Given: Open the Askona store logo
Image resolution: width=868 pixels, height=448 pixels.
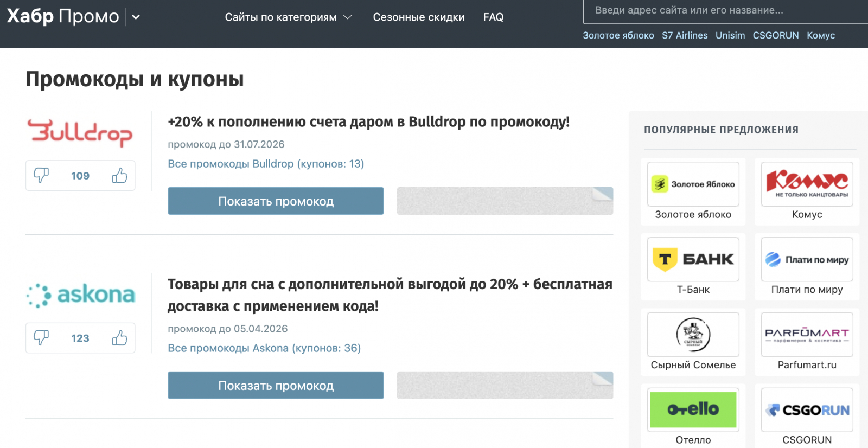Looking at the screenshot, I should [80, 295].
